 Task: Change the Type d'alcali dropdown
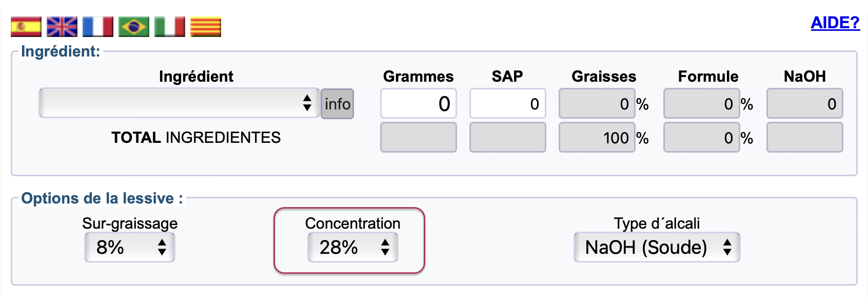[x=657, y=248]
